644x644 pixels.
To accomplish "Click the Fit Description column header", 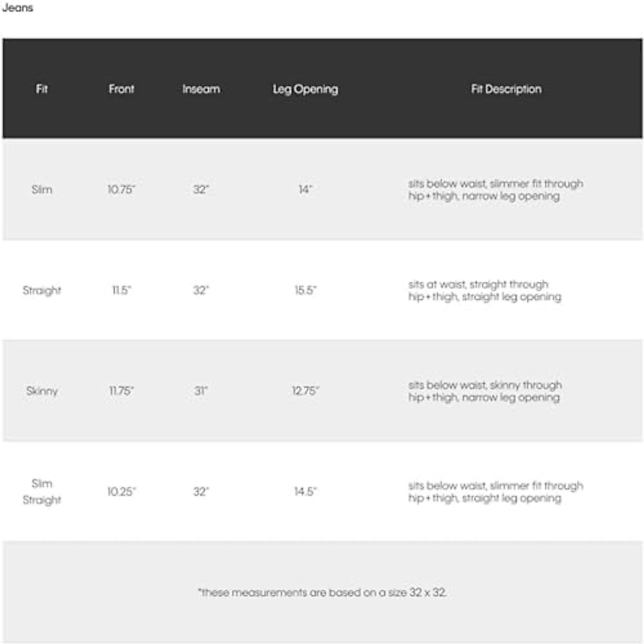I will (x=506, y=89).
